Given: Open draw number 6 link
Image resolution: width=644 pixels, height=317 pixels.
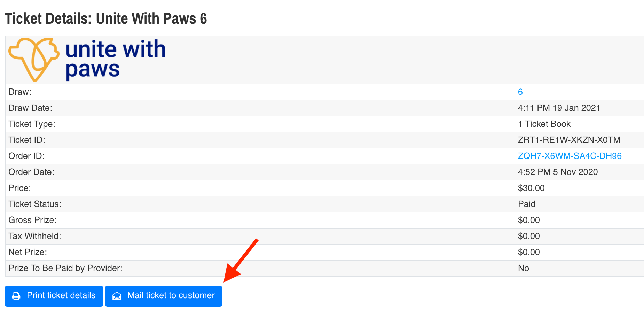Looking at the screenshot, I should pos(520,92).
